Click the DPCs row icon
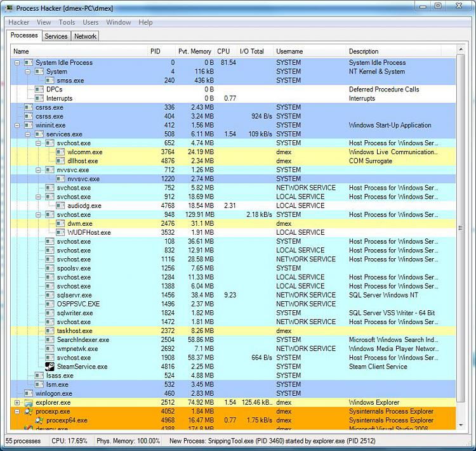Image resolution: width=476 pixels, height=451 pixels. pos(39,89)
